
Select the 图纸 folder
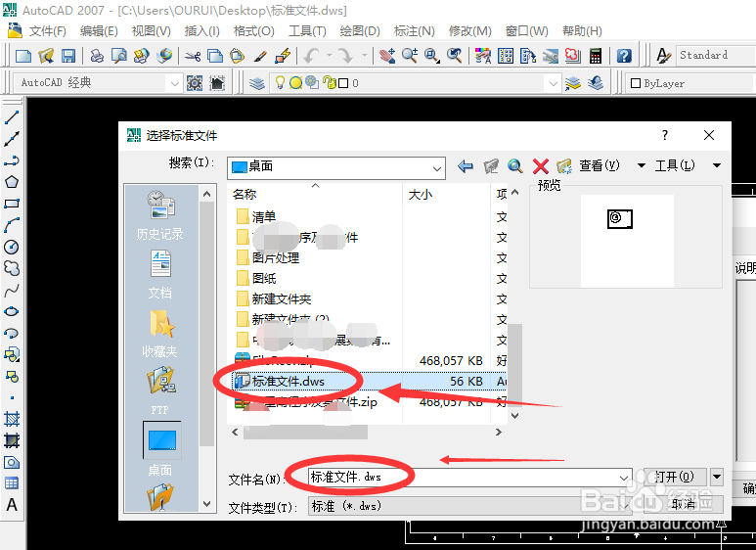pyautogui.click(x=257, y=278)
